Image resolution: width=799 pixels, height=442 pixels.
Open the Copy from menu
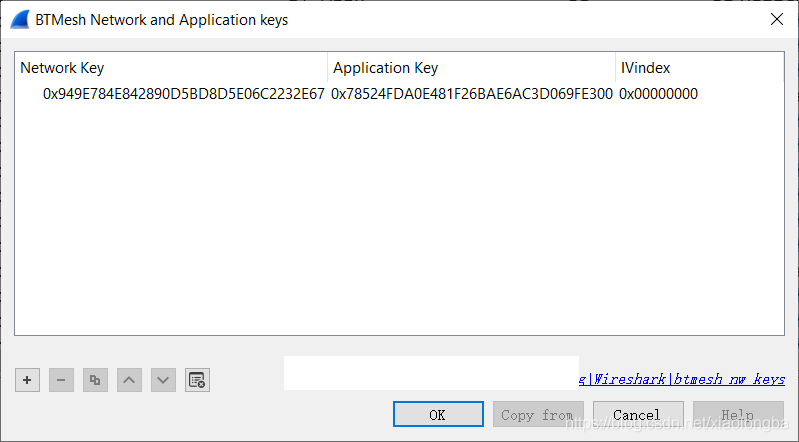(538, 415)
